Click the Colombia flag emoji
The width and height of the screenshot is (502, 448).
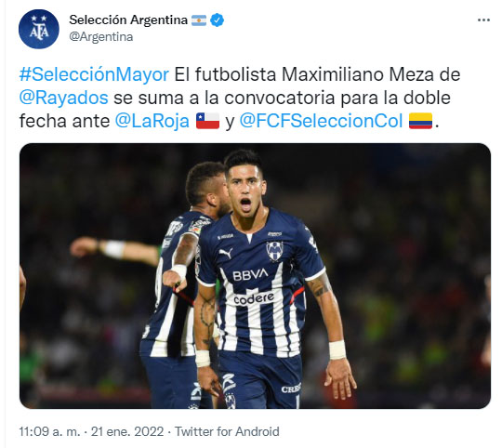pos(421,121)
